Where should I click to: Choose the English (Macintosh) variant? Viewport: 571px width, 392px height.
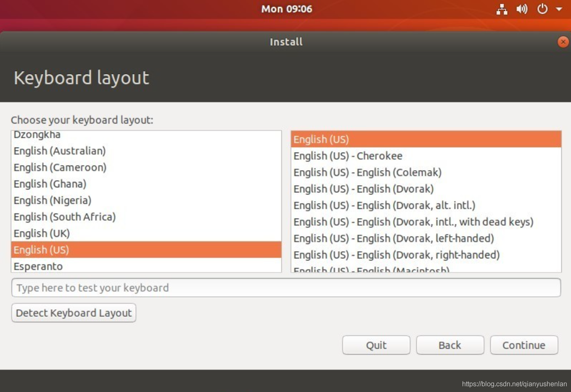[x=426, y=268]
